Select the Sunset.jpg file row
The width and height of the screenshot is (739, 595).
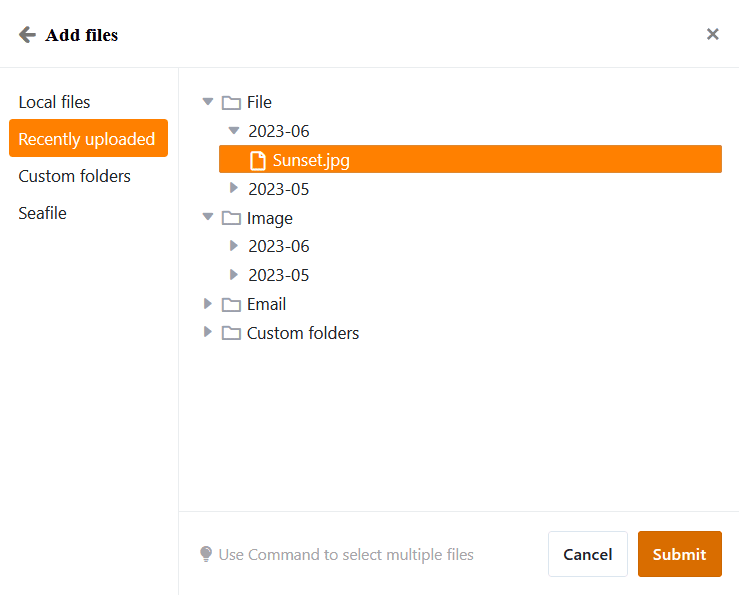(x=470, y=160)
